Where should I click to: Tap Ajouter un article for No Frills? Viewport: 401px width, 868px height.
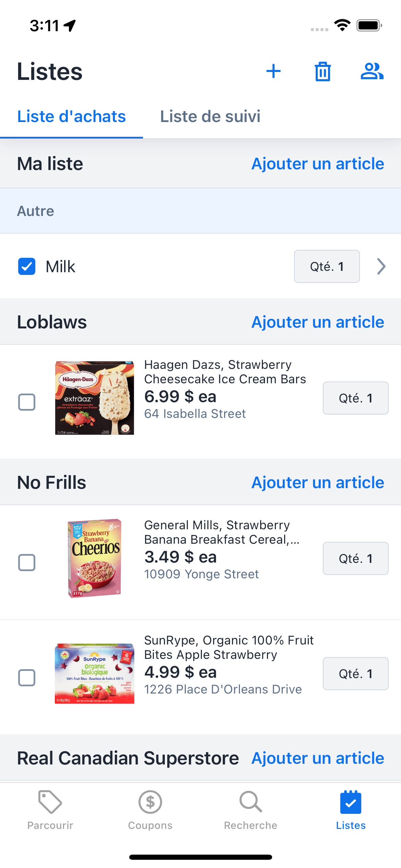pos(318,482)
